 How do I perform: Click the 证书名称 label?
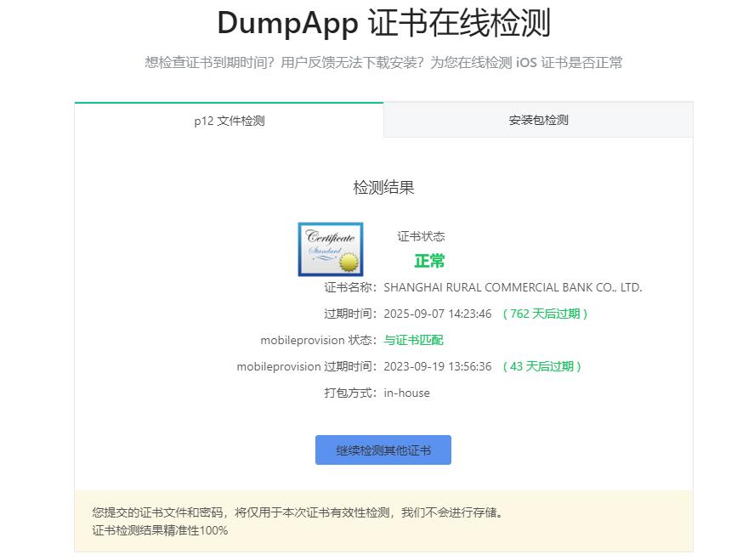[x=350, y=287]
